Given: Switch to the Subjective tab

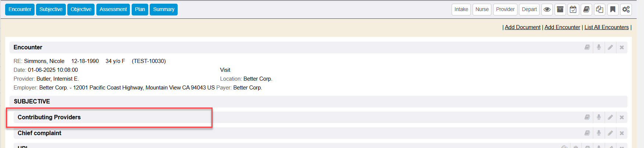Looking at the screenshot, I should click(51, 10).
